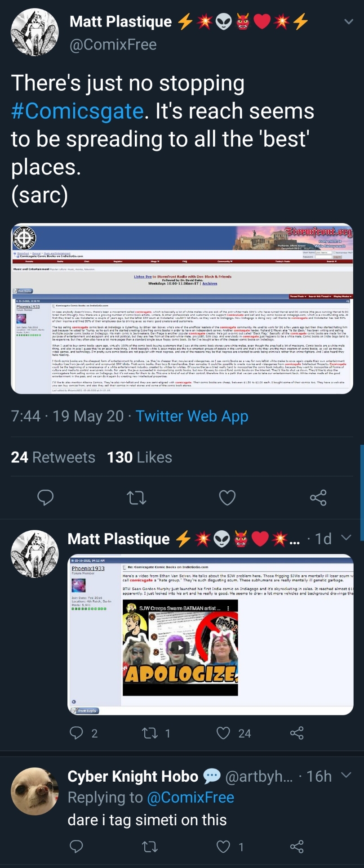
Task: Open the Twitter Web App source link
Action: pyautogui.click(x=192, y=416)
